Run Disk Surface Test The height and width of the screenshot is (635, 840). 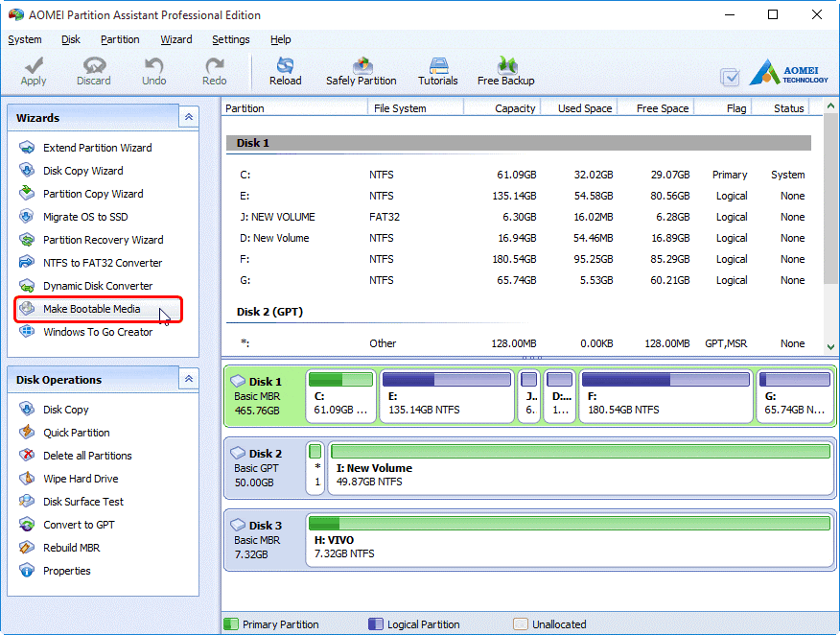pos(83,502)
